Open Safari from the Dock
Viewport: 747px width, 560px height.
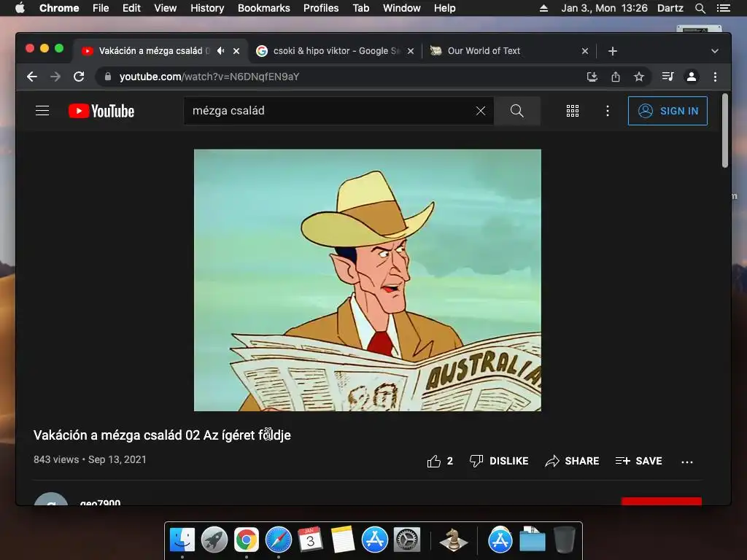(x=278, y=540)
